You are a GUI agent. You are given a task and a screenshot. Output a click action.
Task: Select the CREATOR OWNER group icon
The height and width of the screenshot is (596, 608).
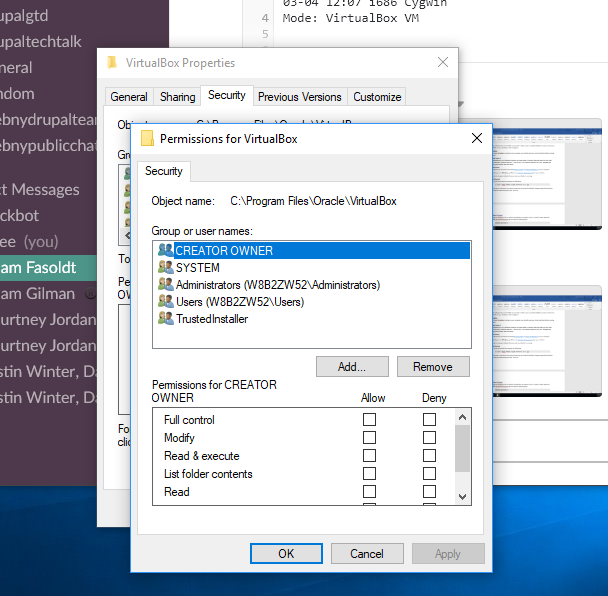coord(166,250)
